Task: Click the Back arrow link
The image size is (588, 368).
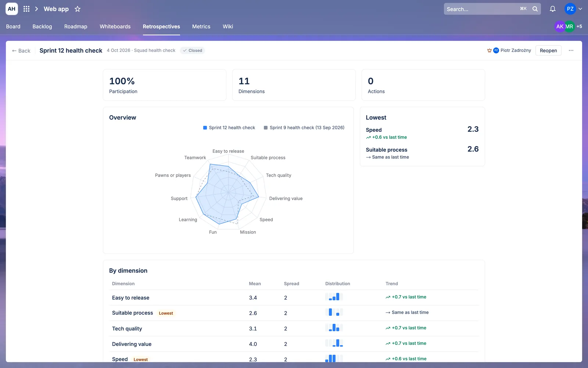Action: (x=21, y=51)
